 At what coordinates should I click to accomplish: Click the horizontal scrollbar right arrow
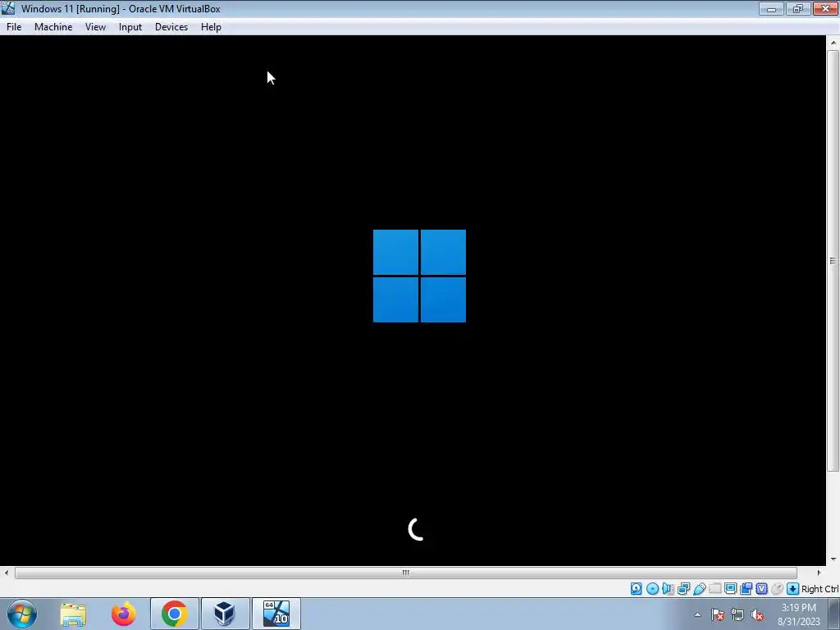click(x=819, y=573)
